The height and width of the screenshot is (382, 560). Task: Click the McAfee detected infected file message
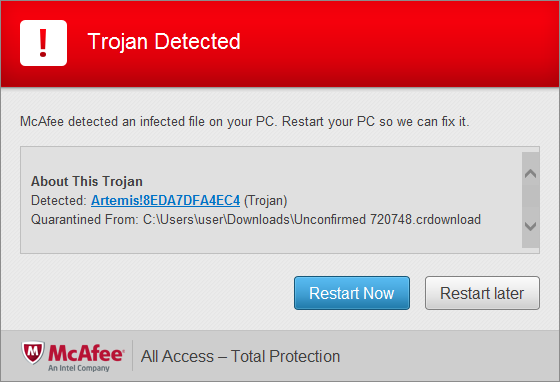[x=245, y=122]
